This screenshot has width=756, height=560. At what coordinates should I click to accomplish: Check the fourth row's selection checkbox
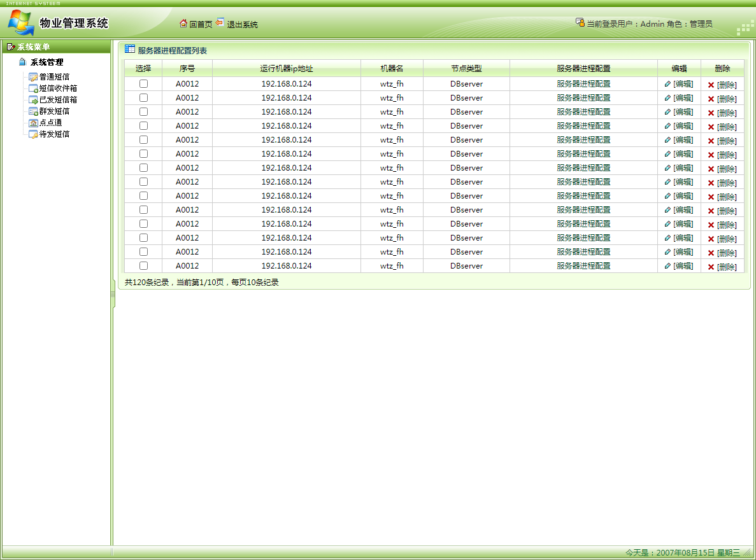(144, 126)
